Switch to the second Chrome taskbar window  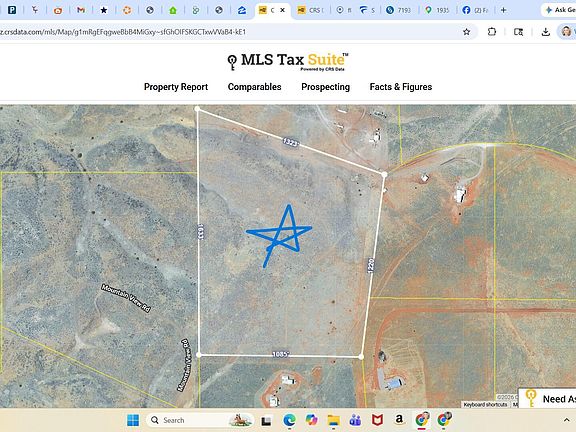[x=444, y=420]
